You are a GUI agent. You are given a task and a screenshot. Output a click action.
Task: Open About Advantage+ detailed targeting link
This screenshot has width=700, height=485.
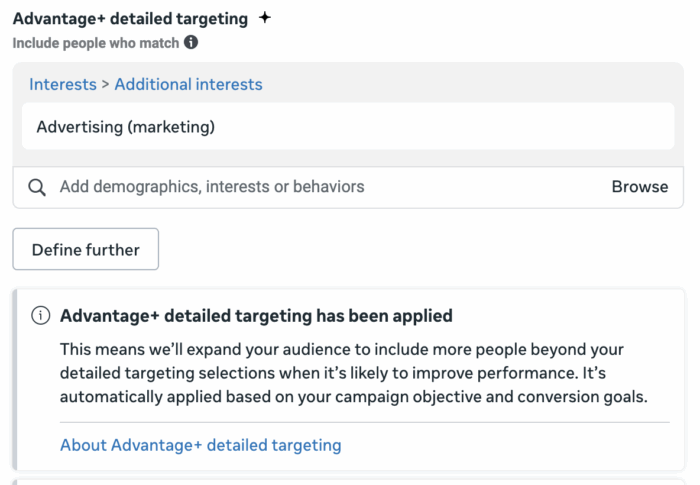[x=200, y=445]
